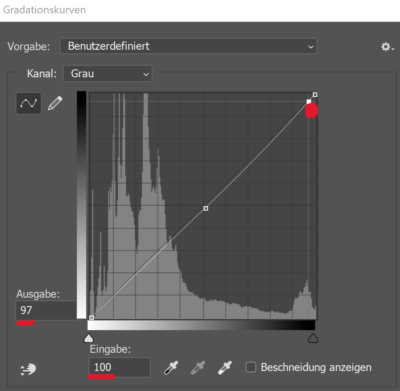Open the Vorgabe preset dropdown
Viewport: 400px width, 391px height.
(188, 46)
